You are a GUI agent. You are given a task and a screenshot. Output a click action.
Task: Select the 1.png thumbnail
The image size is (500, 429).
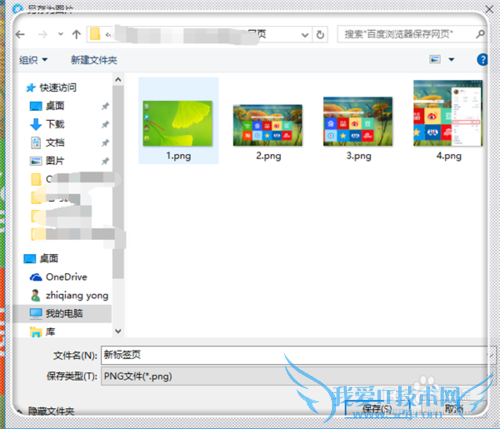(178, 123)
